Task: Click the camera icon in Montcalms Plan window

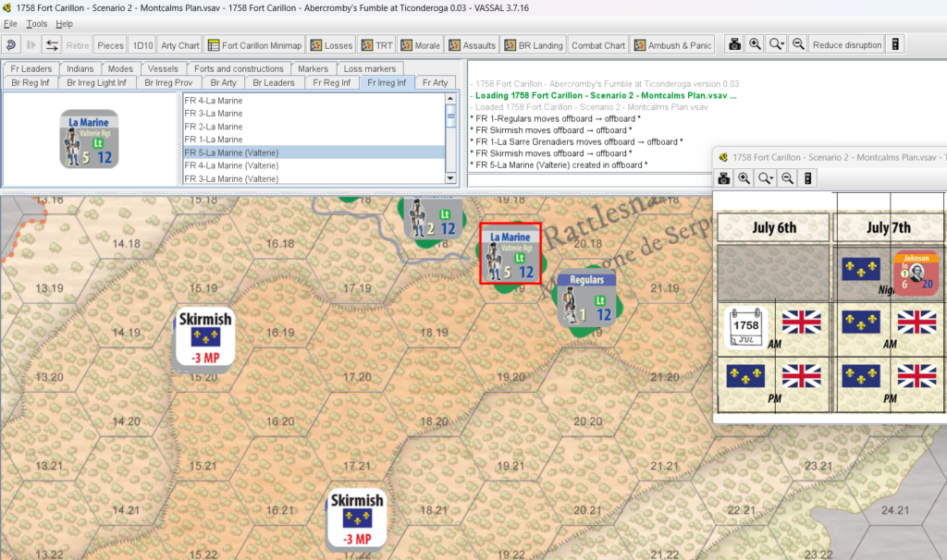Action: click(x=723, y=178)
